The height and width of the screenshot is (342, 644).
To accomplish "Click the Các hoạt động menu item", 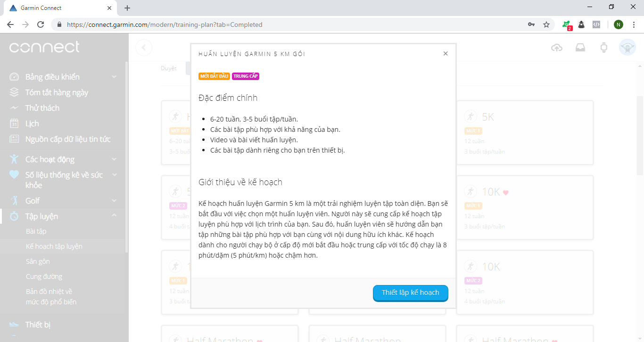I will tap(50, 159).
